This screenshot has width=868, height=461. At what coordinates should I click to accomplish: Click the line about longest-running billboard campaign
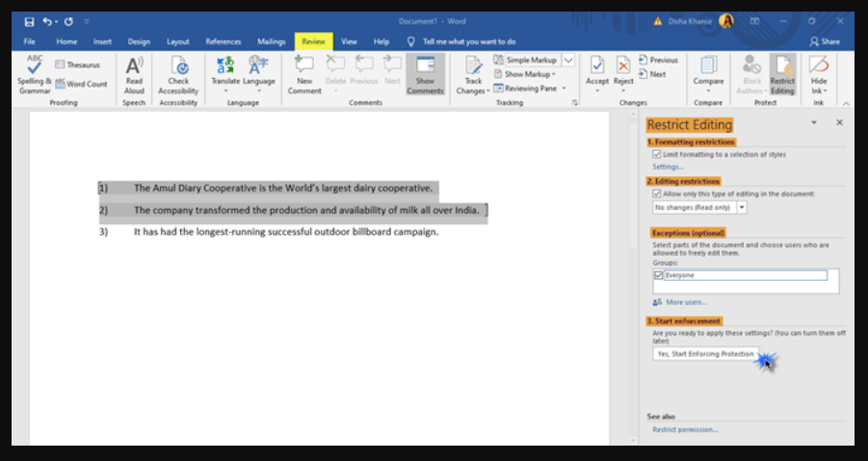pos(286,232)
